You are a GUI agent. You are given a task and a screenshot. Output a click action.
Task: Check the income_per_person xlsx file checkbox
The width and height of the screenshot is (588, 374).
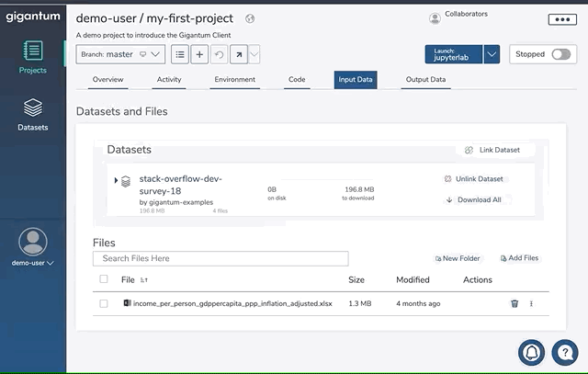click(x=104, y=303)
